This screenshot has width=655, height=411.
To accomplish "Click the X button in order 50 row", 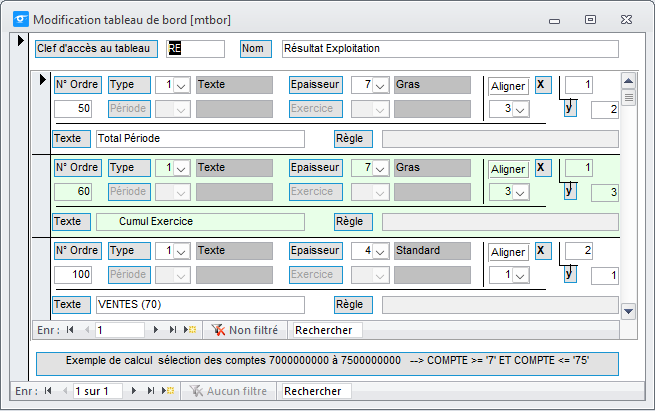I will (543, 85).
